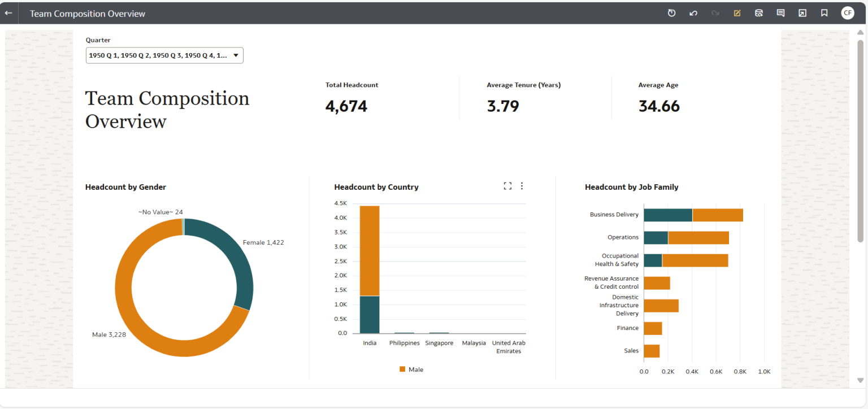Click the Undo arrow icon
Image resolution: width=868 pixels, height=409 pixels.
click(693, 12)
